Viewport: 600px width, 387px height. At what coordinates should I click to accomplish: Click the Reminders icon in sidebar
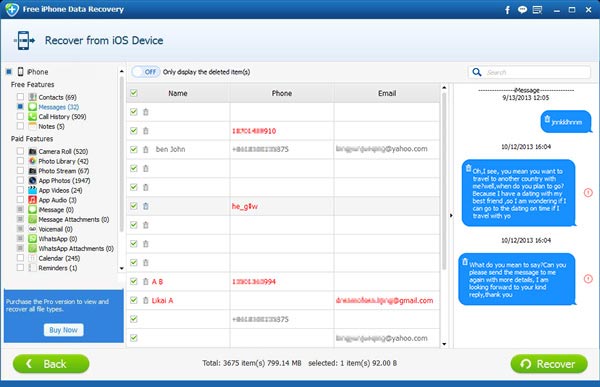[33, 268]
